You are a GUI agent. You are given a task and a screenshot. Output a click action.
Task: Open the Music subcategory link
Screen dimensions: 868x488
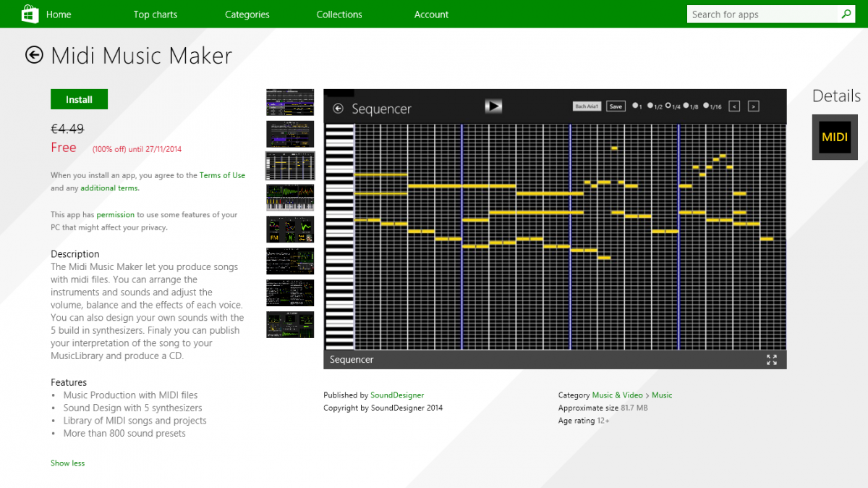[x=662, y=395]
